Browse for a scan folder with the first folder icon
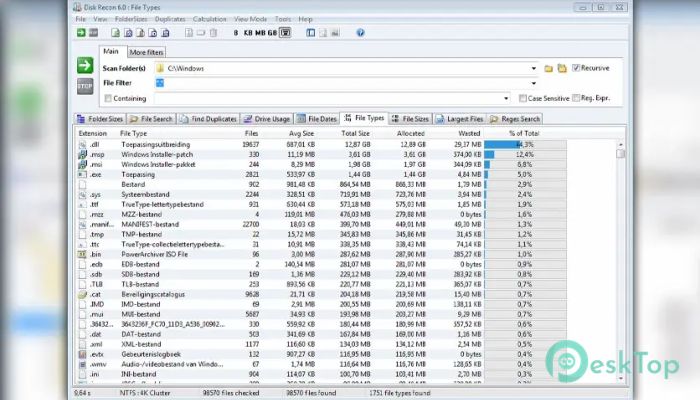 point(548,68)
